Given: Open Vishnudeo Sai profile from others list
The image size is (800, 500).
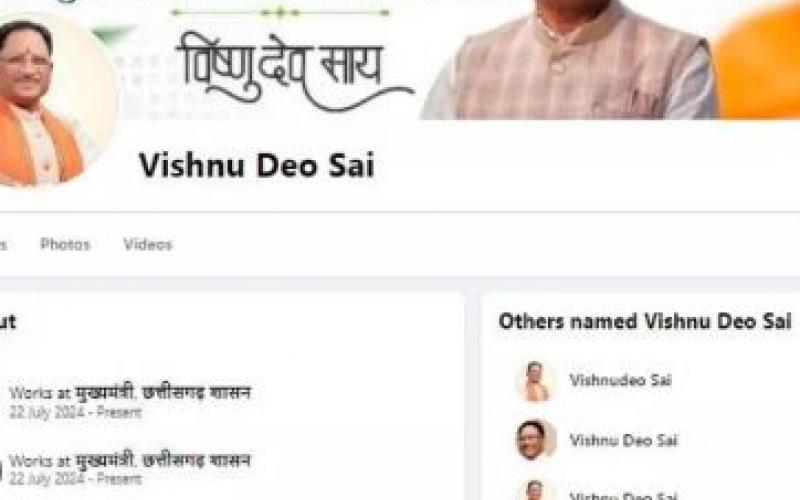Looking at the screenshot, I should pos(620,380).
